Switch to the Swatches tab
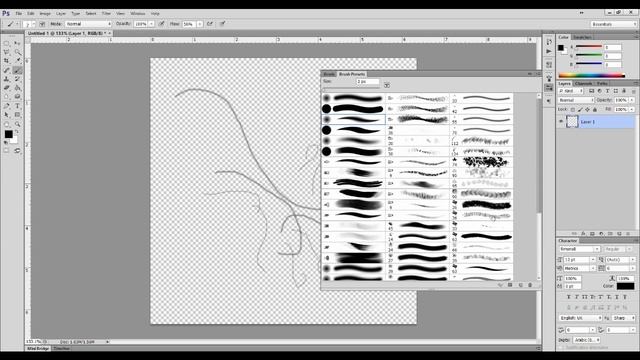 [x=582, y=37]
